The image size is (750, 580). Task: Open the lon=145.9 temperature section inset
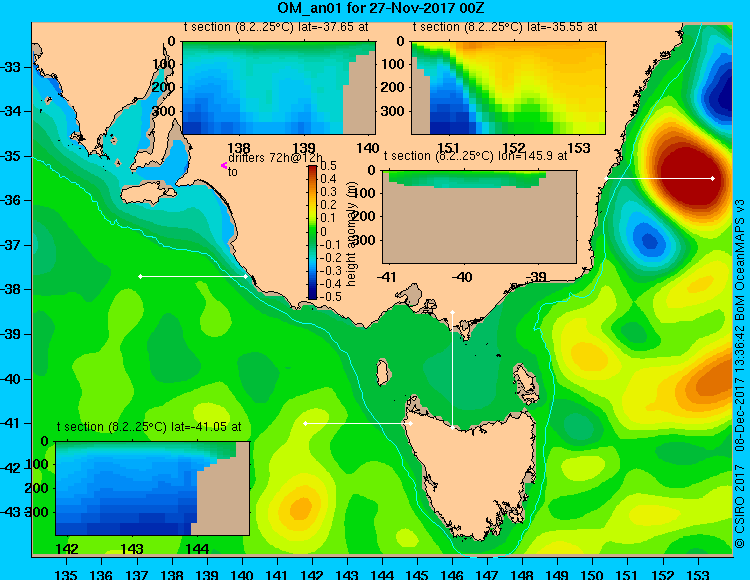point(480,217)
